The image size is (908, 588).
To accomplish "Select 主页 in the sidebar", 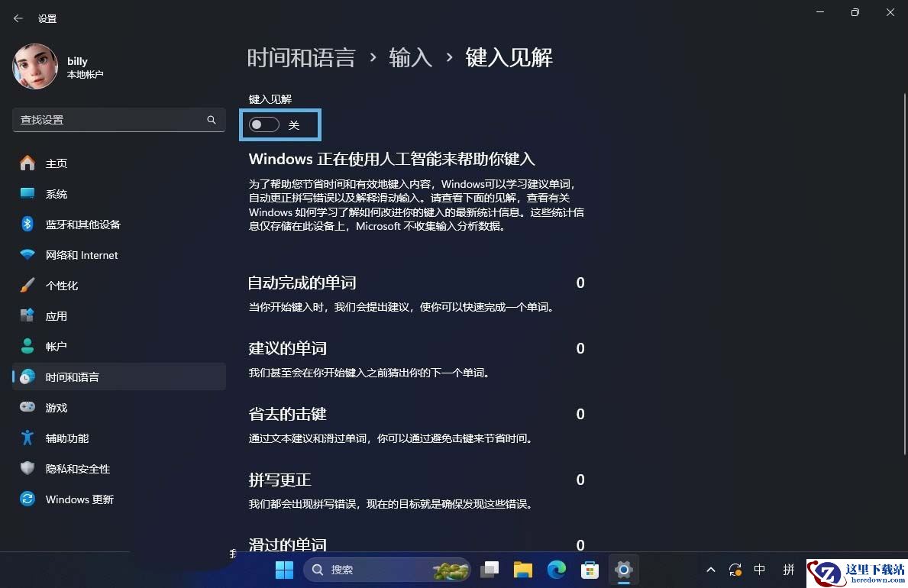I will pyautogui.click(x=118, y=163).
